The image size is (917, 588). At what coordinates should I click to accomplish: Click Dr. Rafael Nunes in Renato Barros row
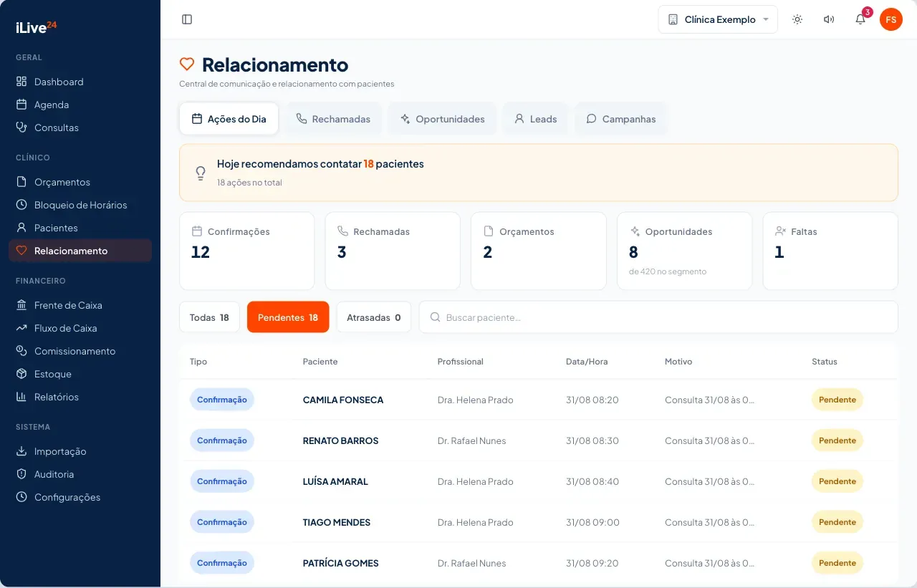click(471, 440)
